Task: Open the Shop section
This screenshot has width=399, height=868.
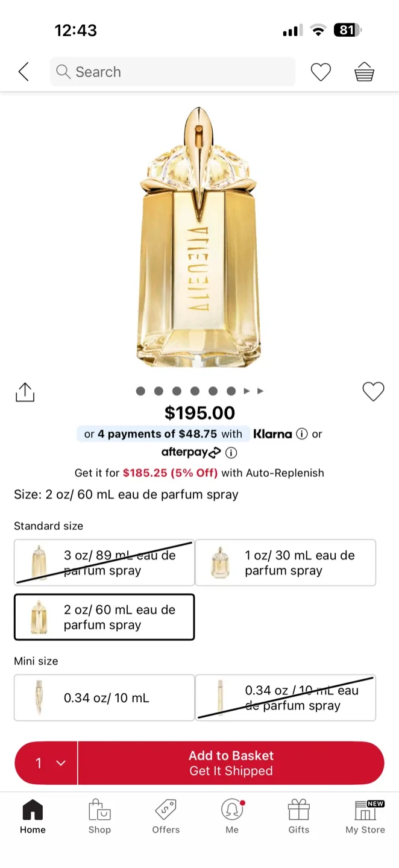Action: 99,817
